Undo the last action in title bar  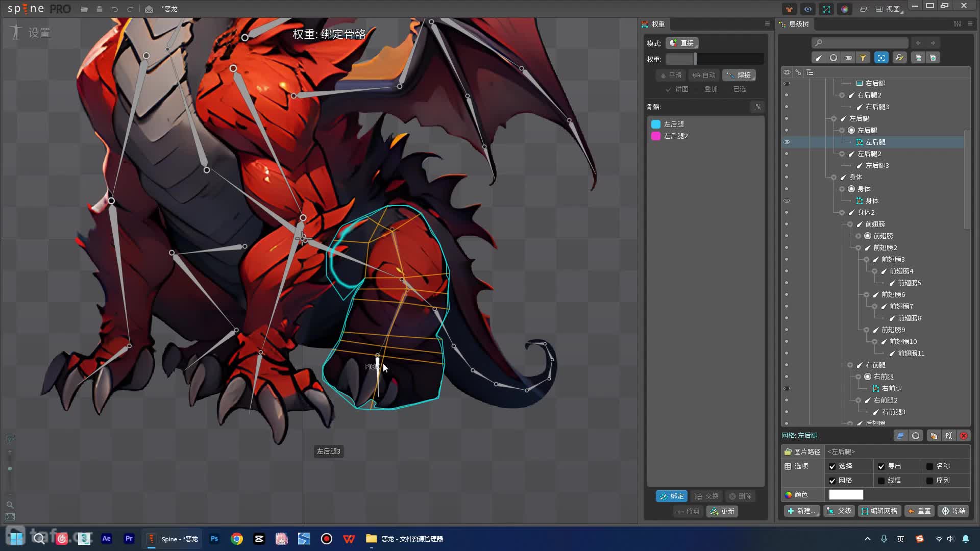[x=115, y=9]
